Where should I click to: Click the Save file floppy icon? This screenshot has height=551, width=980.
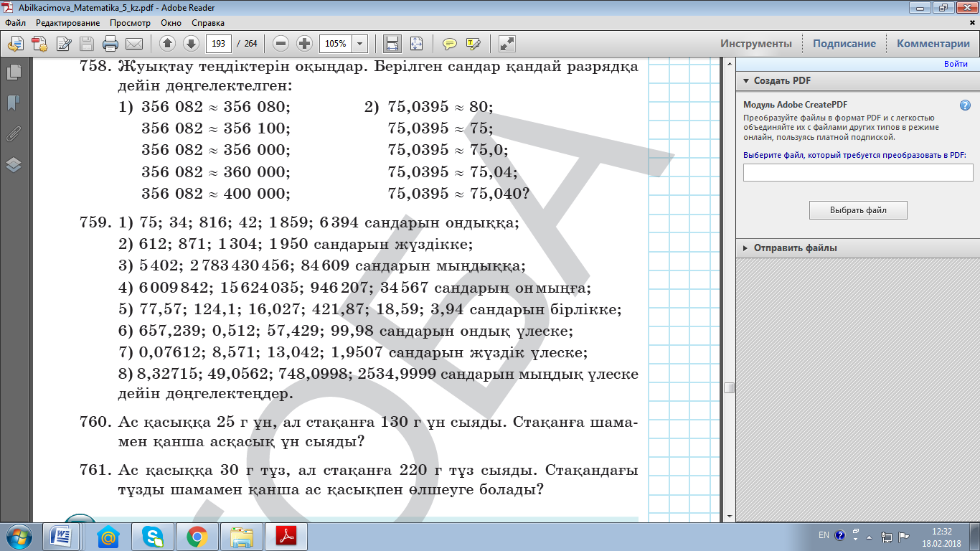tap(87, 44)
